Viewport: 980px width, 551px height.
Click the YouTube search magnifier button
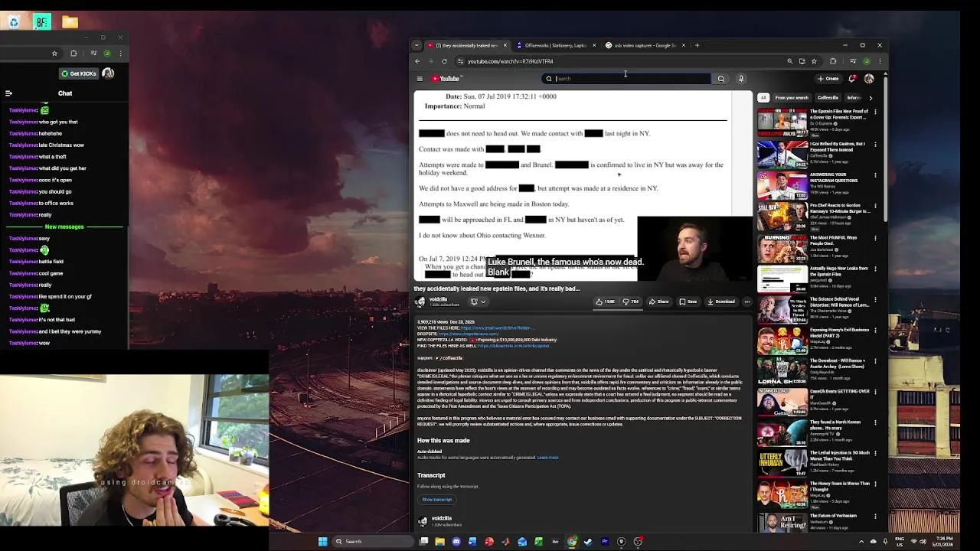720,79
